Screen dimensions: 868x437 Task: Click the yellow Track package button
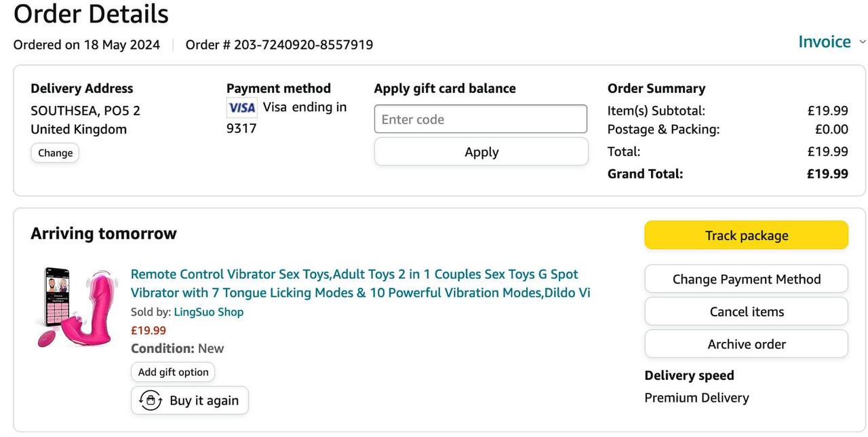[746, 235]
